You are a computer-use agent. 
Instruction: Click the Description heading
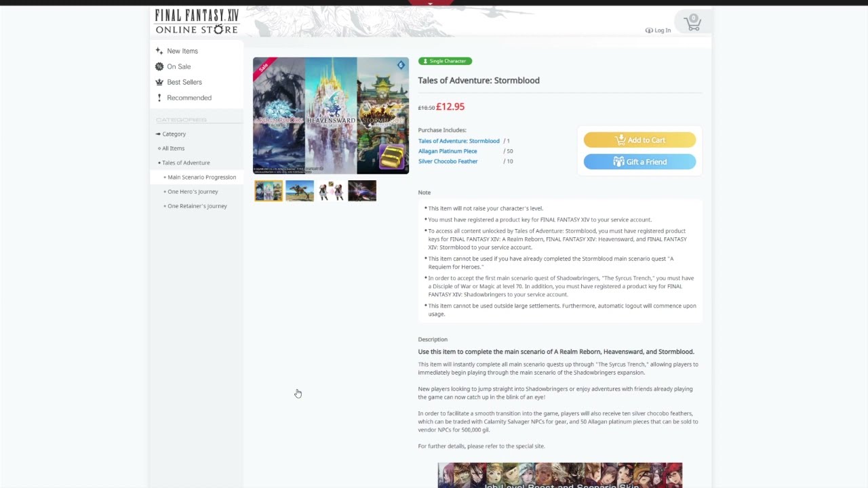[433, 340]
